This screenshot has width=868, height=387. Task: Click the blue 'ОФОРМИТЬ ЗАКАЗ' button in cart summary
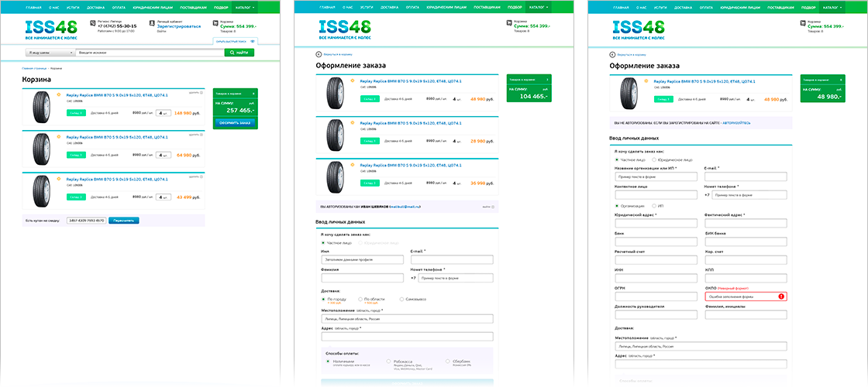(235, 123)
